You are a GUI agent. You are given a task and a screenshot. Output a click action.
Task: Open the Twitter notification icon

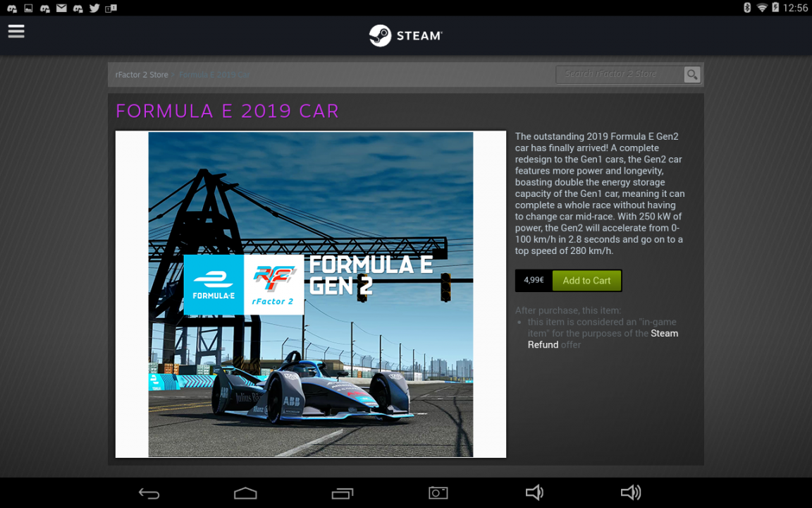coord(94,8)
